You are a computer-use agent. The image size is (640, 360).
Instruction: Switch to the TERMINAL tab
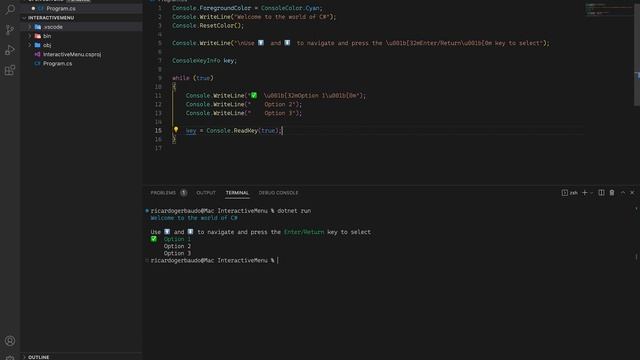237,193
